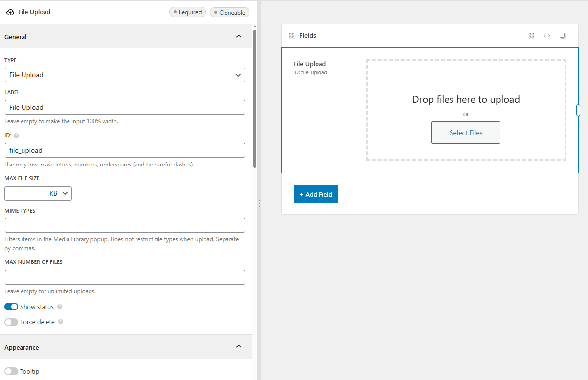Screen dimensions: 588x380
Task: Disable the Show status toggle
Action: click(11, 307)
